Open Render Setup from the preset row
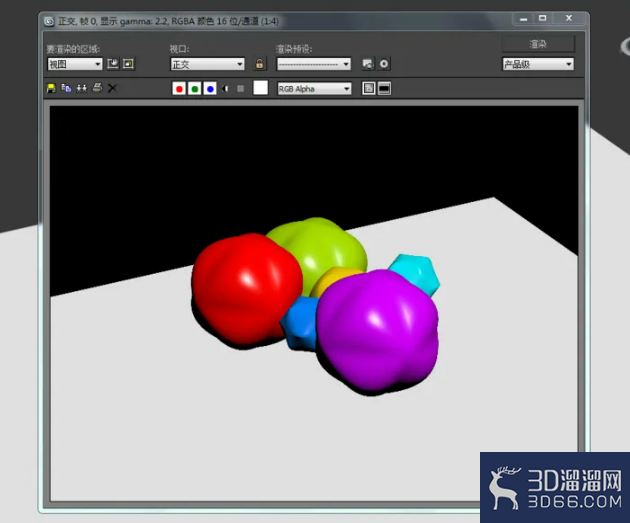The width and height of the screenshot is (630, 523). pos(368,64)
